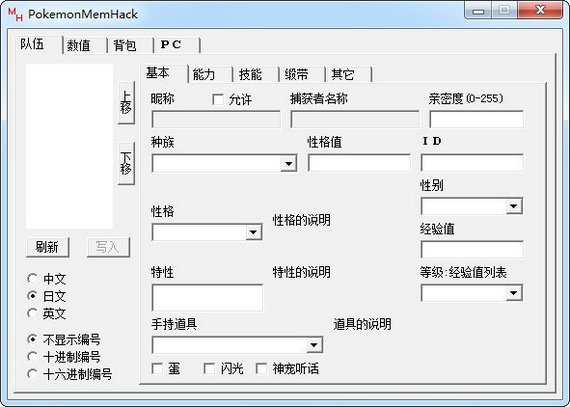Open the 等级:经验值列表 dropdown
The image size is (570, 407).
[514, 293]
